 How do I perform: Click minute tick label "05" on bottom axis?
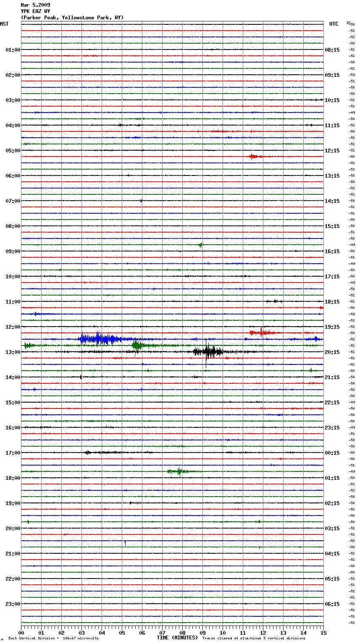tap(122, 633)
